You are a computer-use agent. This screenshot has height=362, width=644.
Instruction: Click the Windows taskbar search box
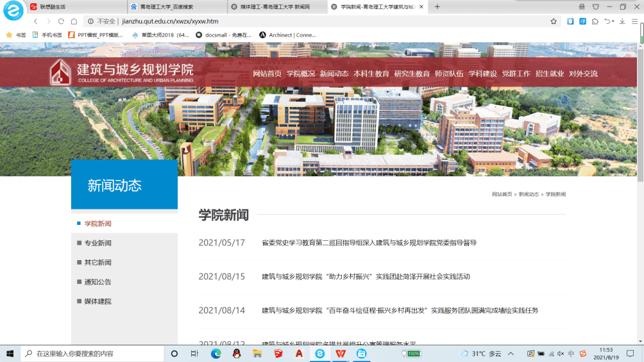point(92,354)
